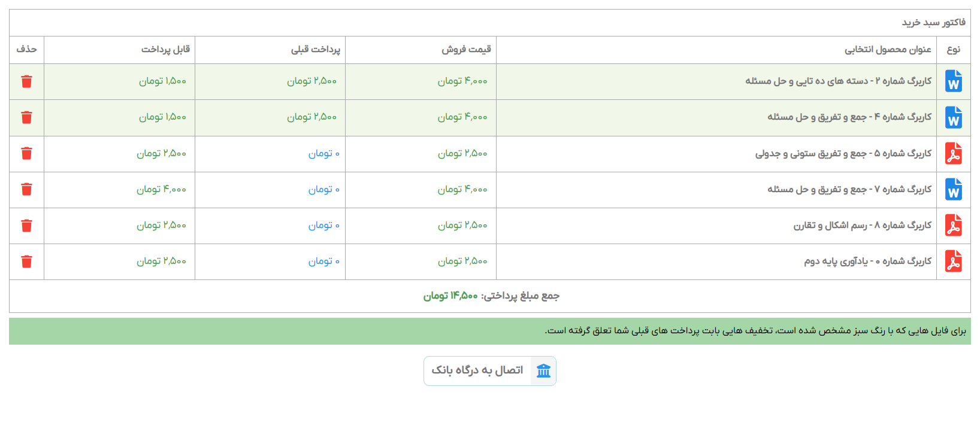Delete worksheet number 2 using its trash icon
The height and width of the screenshot is (438, 980).
coord(26,81)
